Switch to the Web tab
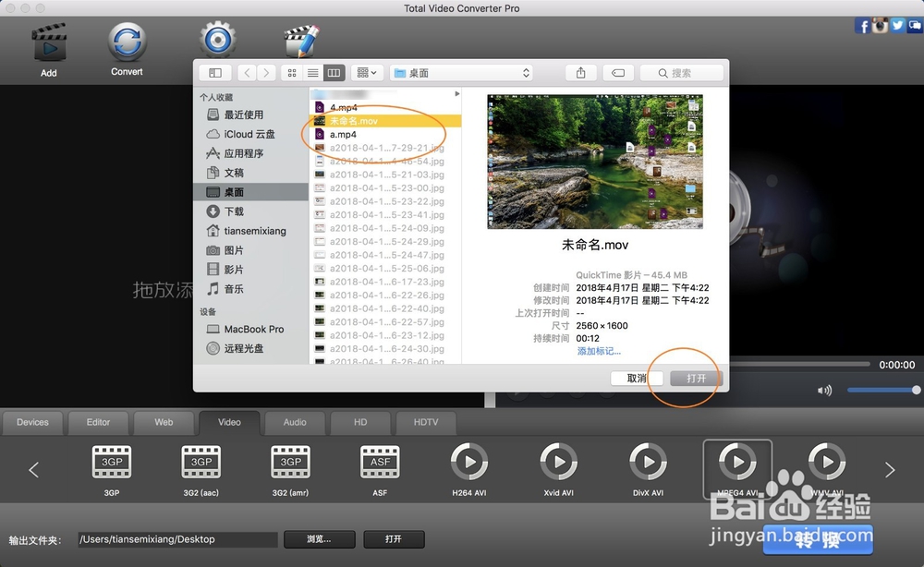924x567 pixels. 164,422
